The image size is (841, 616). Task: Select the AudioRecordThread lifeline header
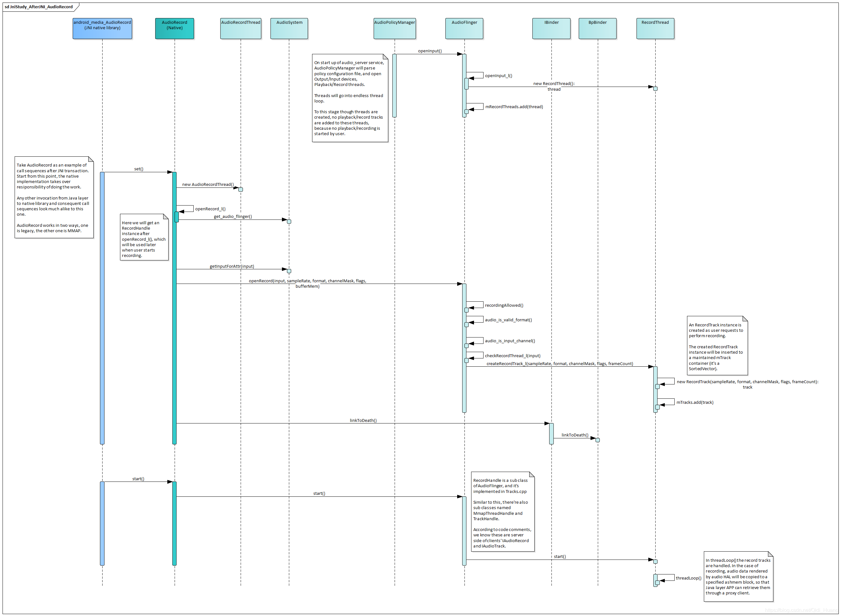[x=240, y=28]
